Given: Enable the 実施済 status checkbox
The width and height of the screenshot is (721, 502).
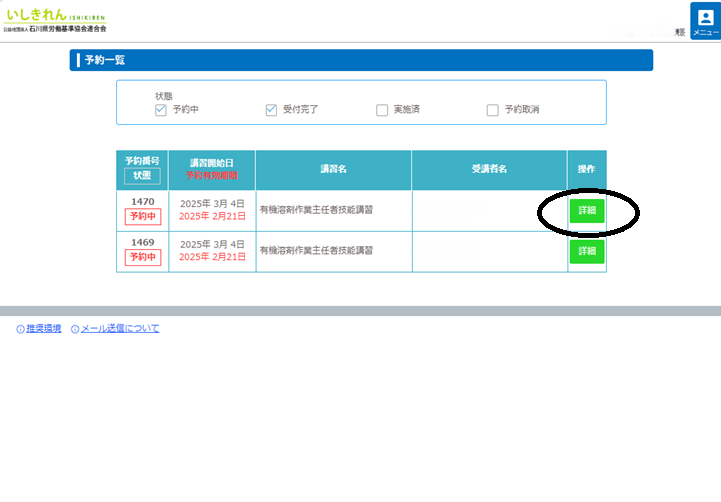Looking at the screenshot, I should 382,110.
